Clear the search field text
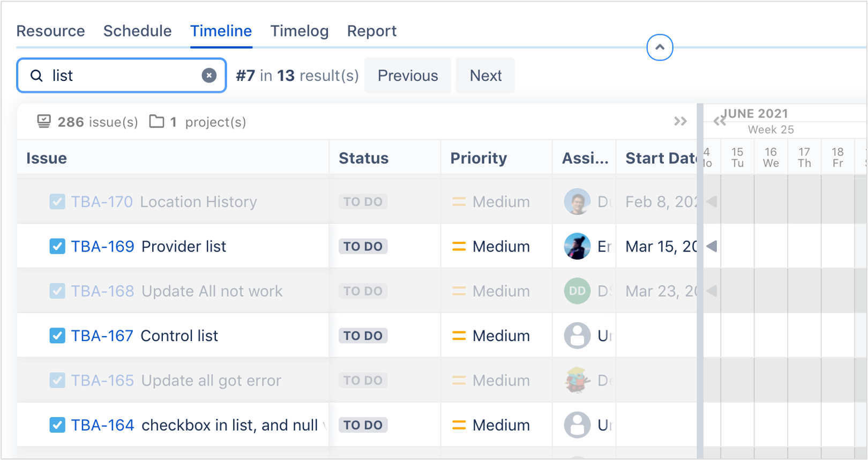Image resolution: width=868 pixels, height=460 pixels. 209,76
